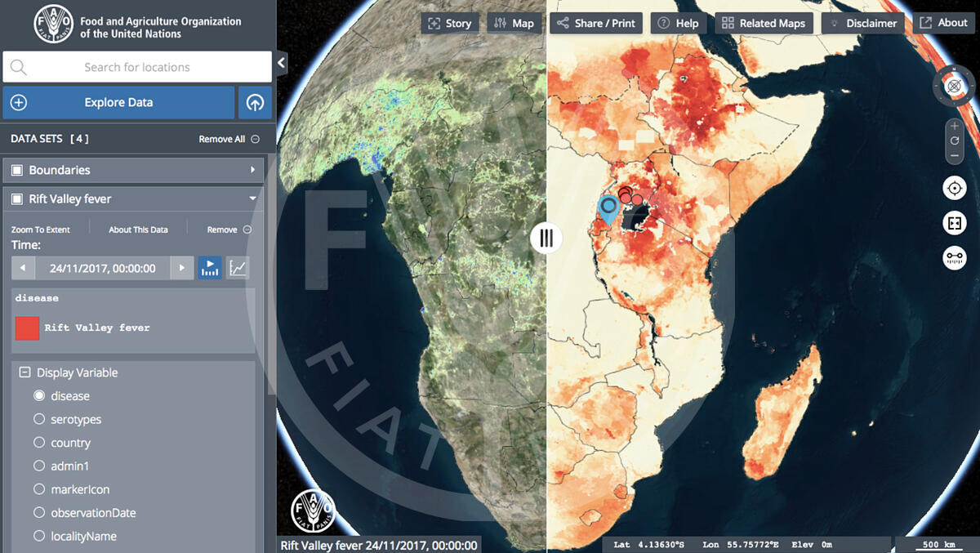Center map on my location
The image size is (980, 553).
[x=954, y=189]
